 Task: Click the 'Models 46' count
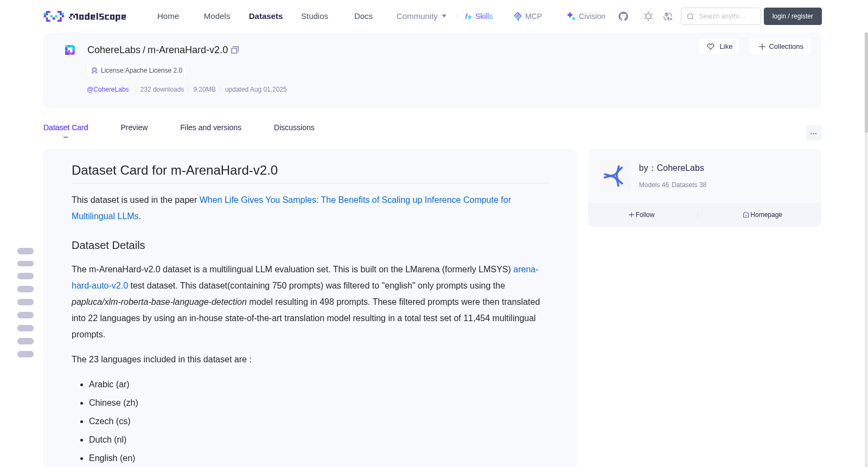coord(654,185)
